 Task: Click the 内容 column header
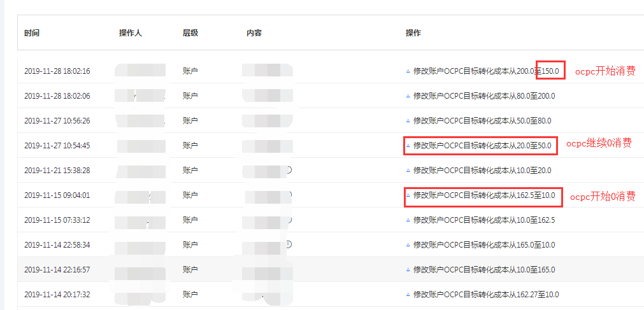click(254, 33)
